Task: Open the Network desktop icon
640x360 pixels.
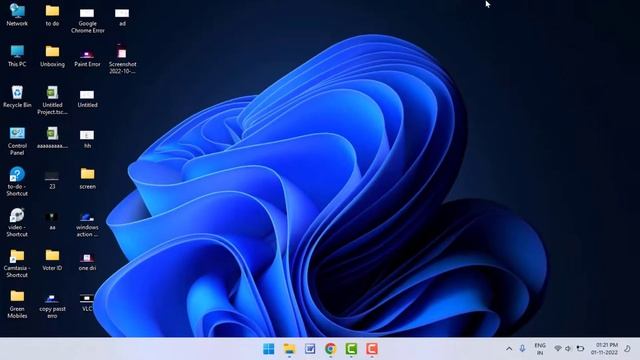Action: point(17,15)
